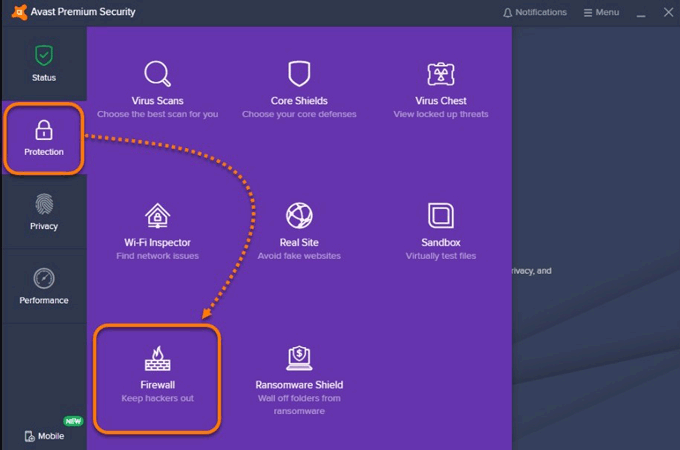The width and height of the screenshot is (680, 450).
Task: Open Ransomware Shield laptop icon
Action: 299,358
